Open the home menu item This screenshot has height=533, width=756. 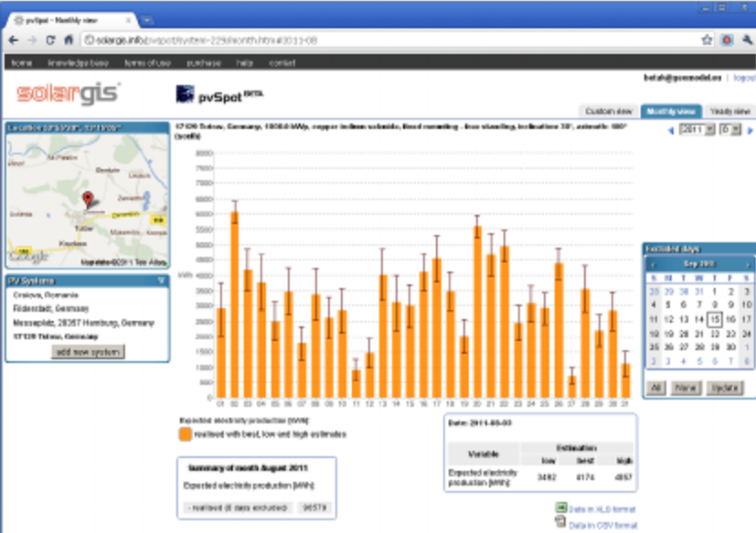point(22,63)
